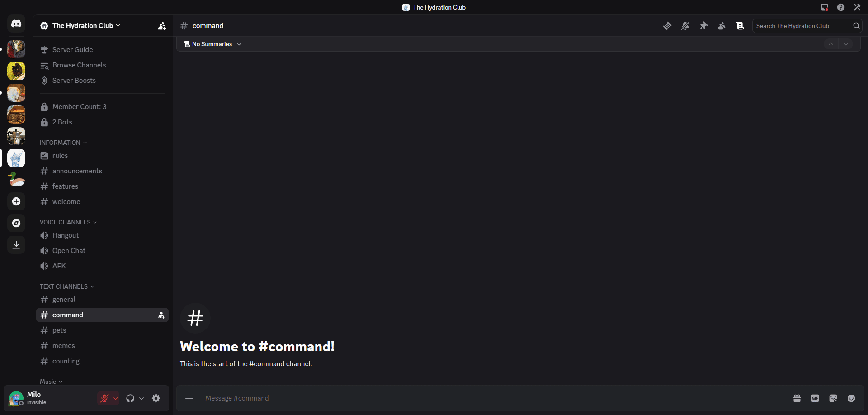Click Download Apps icon

16,245
